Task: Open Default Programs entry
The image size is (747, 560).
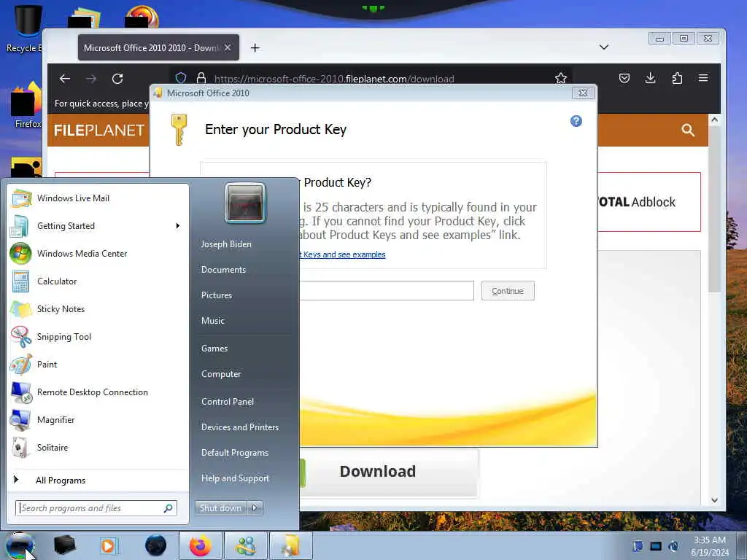Action: [235, 453]
